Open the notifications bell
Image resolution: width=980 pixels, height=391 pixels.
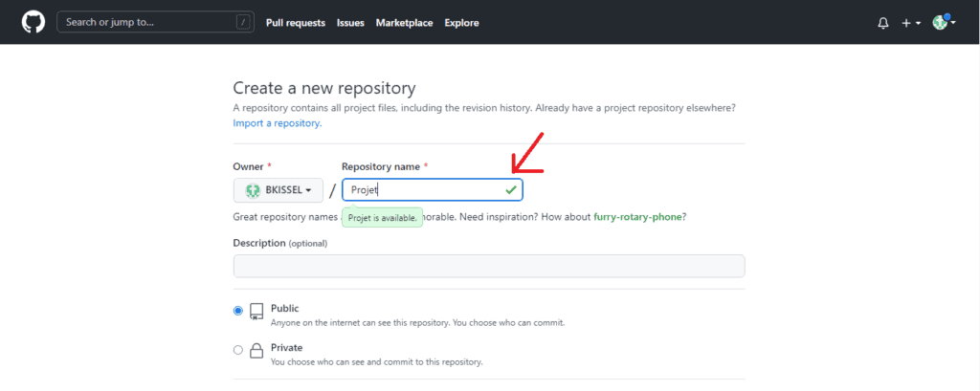pos(882,23)
